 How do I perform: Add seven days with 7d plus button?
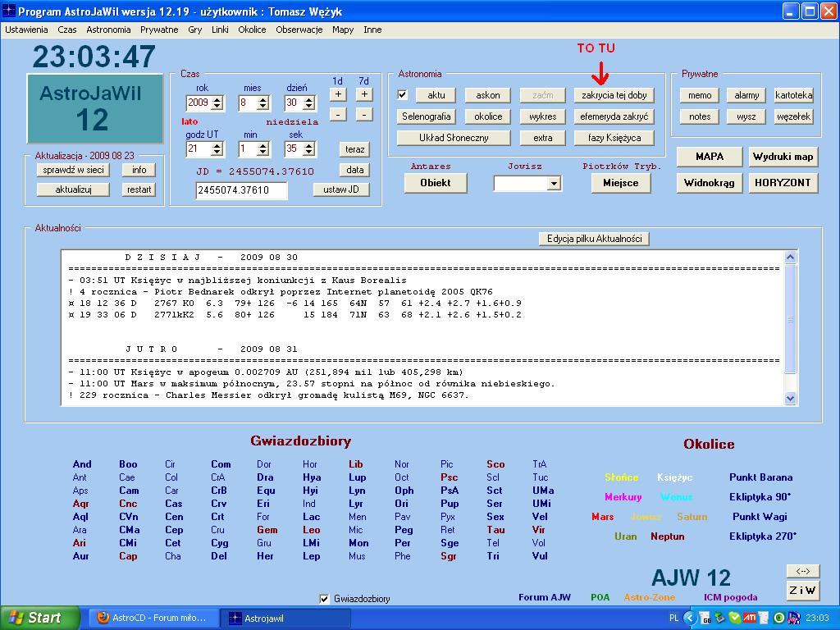(x=364, y=94)
